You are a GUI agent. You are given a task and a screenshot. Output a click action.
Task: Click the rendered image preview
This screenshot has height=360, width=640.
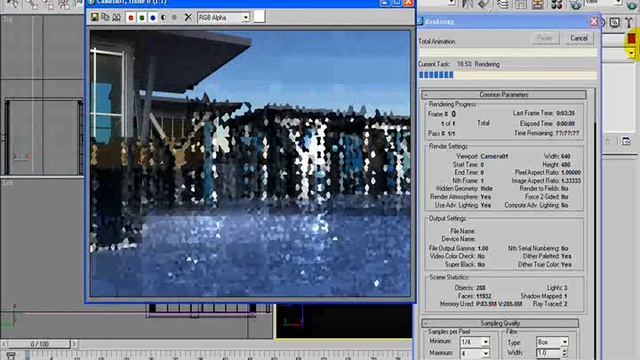click(250, 163)
